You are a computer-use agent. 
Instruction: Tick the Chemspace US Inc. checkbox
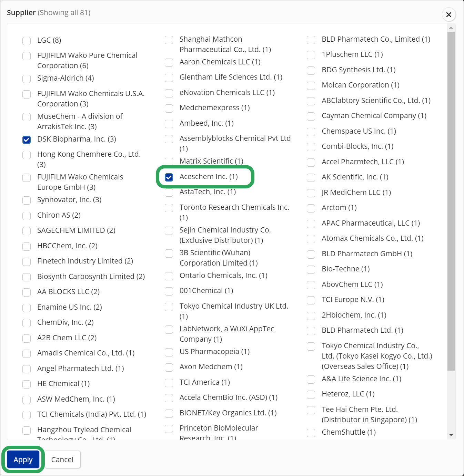coord(311,132)
